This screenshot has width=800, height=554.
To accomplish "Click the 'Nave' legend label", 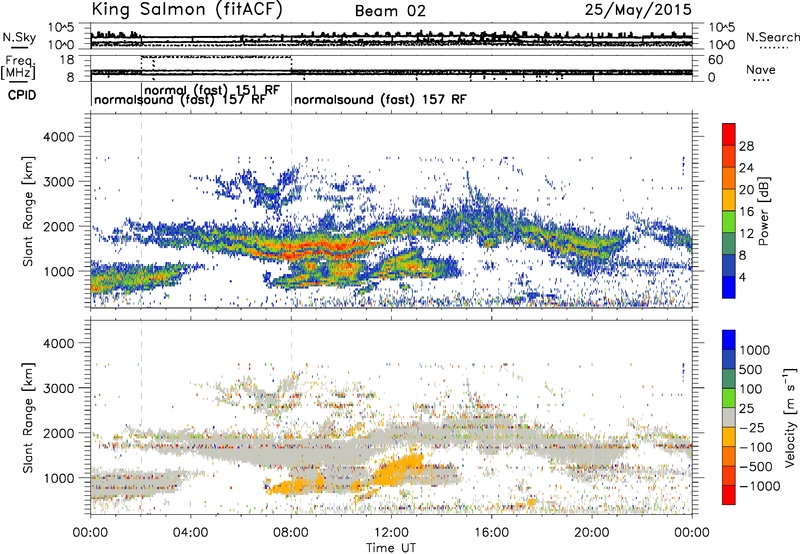I will [x=761, y=69].
